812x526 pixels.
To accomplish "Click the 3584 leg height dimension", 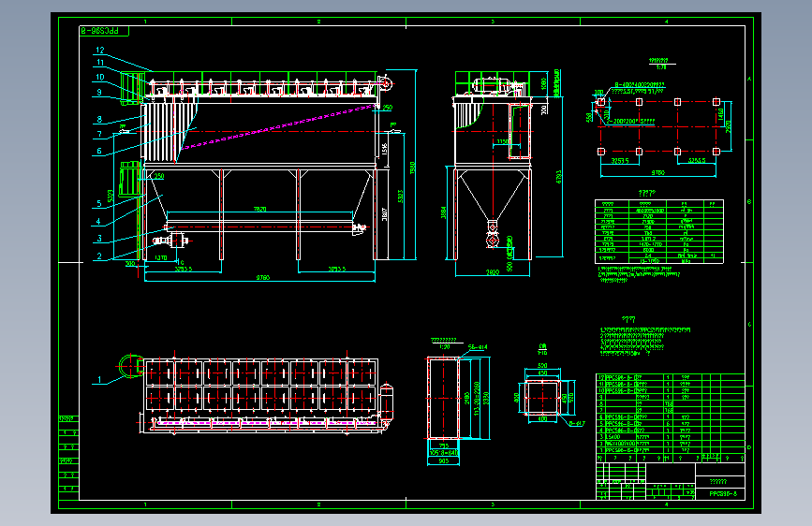I will coord(444,212).
